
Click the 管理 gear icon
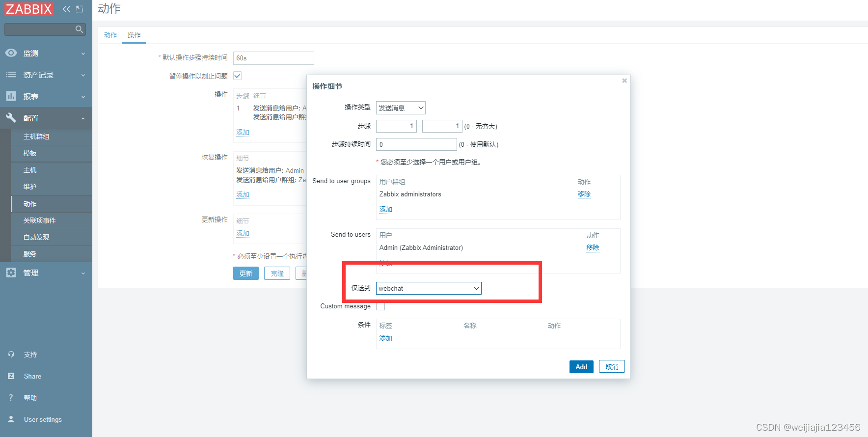[x=11, y=273]
